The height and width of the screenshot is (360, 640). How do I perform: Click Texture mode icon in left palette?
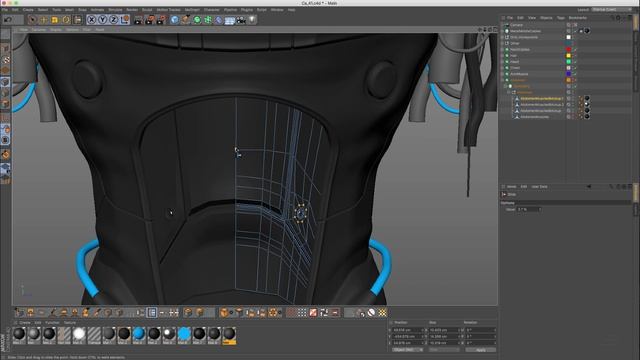tap(5, 60)
